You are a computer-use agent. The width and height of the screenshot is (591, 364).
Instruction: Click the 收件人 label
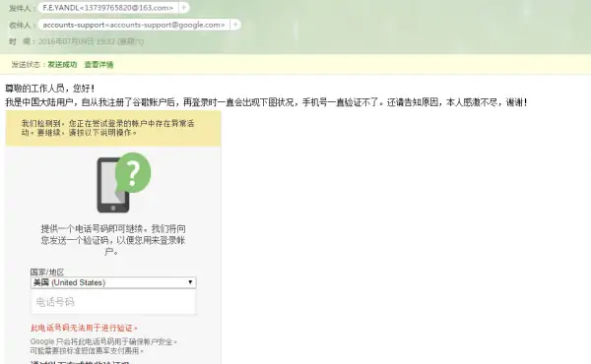[x=23, y=26]
